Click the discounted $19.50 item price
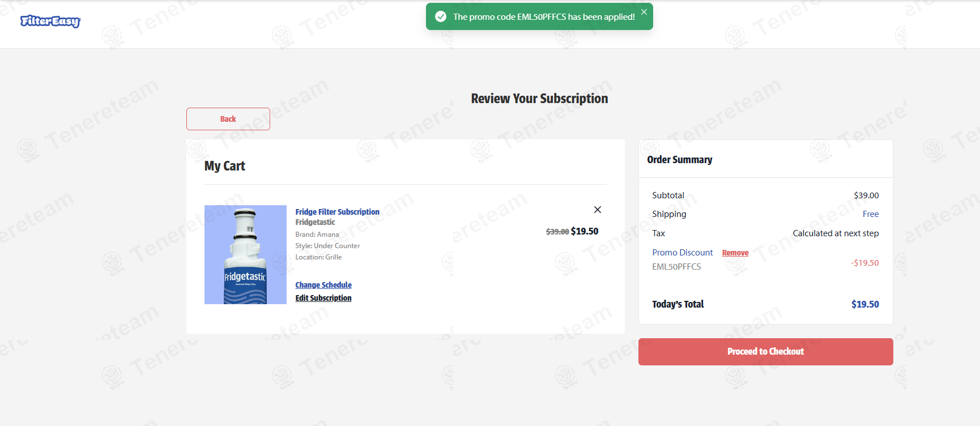Viewport: 980px width, 426px height. 584,231
